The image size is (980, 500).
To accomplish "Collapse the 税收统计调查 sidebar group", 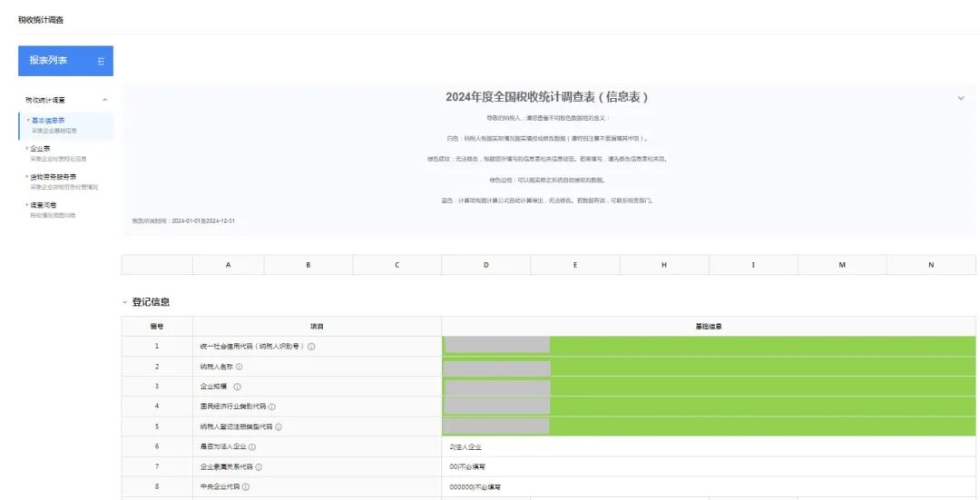I will click(105, 100).
